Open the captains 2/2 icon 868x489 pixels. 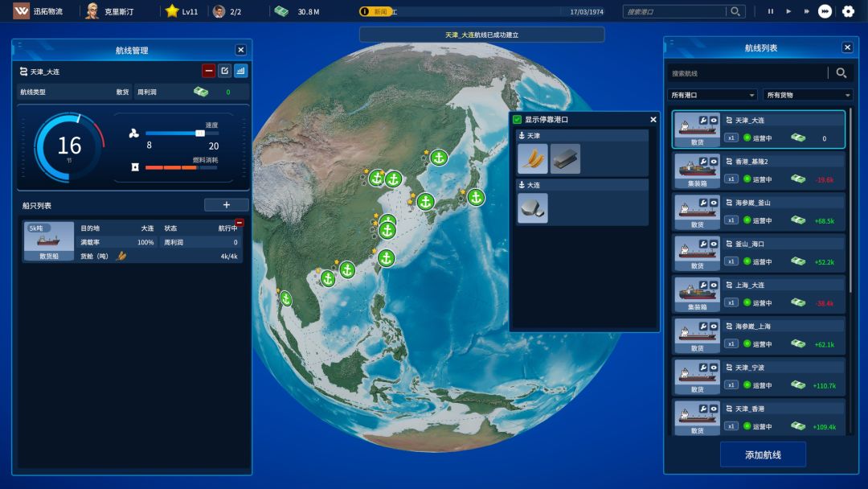coord(219,11)
